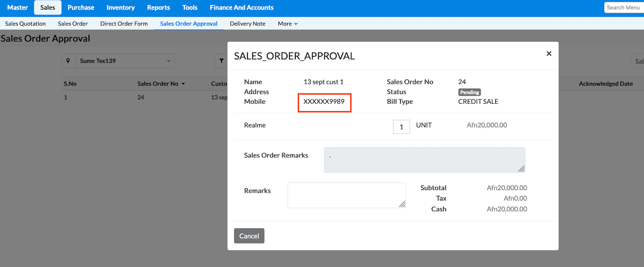Expand the More submenu
This screenshot has width=644, height=267.
click(288, 24)
